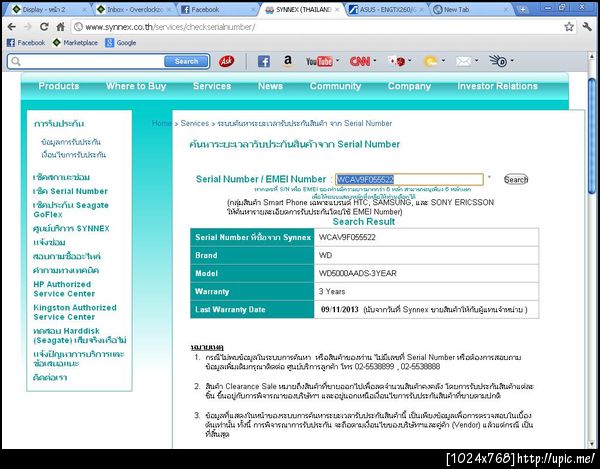Expand weather toolbar dropdown arrow
Image resolution: width=600 pixels, height=469 pixels.
click(x=443, y=60)
